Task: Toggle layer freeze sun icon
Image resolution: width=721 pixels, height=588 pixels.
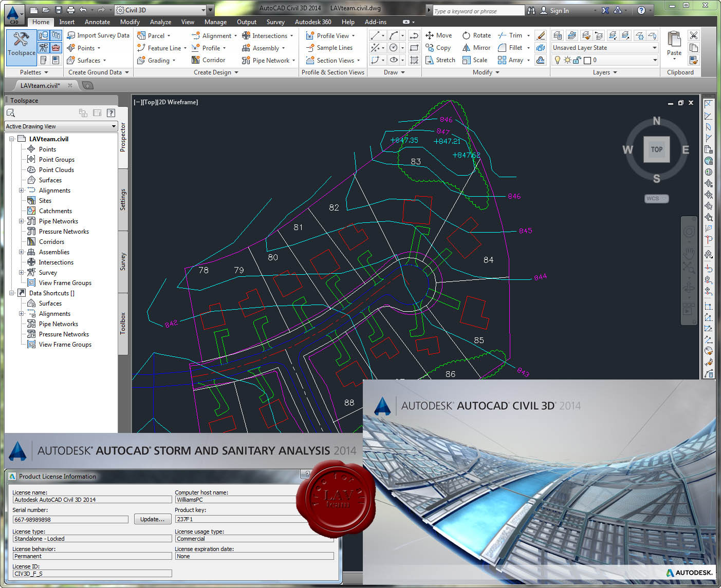Action: pos(567,60)
